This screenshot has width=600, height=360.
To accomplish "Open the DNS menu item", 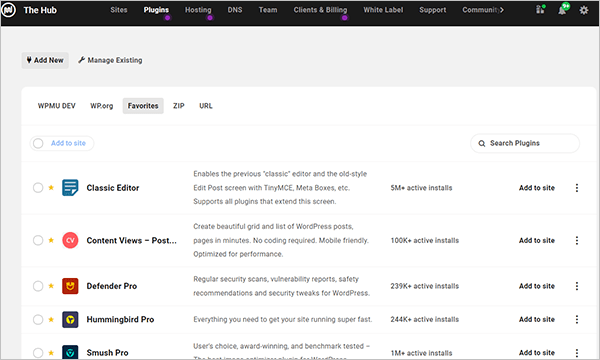I will coord(235,10).
